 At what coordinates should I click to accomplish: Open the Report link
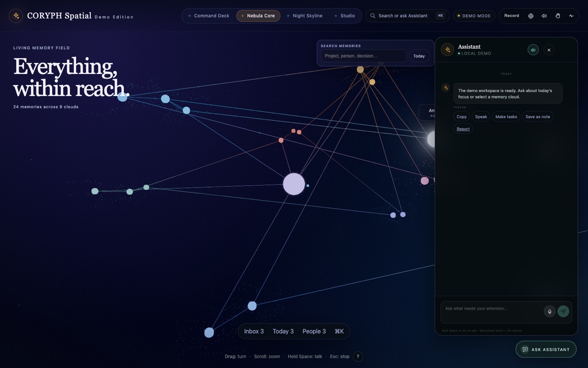point(463,129)
